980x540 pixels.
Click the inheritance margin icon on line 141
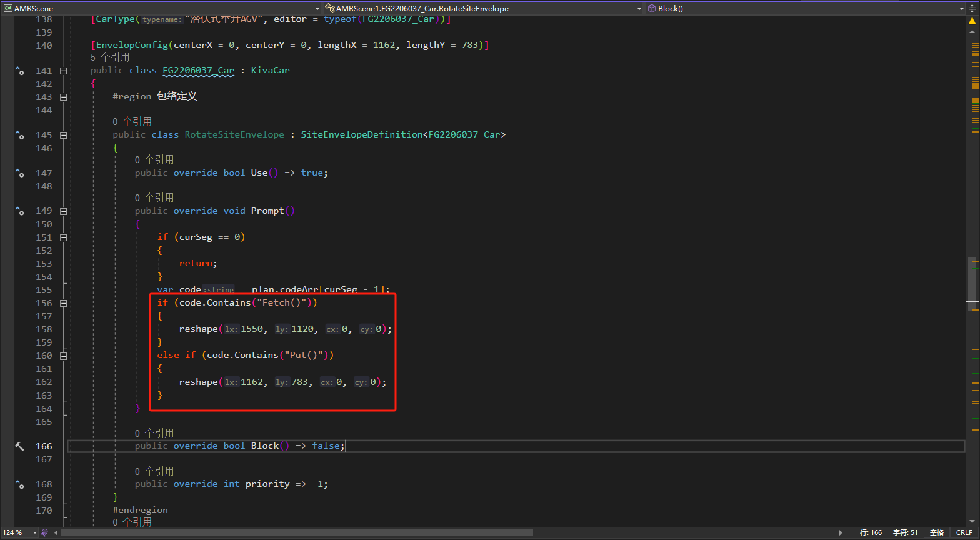19,71
